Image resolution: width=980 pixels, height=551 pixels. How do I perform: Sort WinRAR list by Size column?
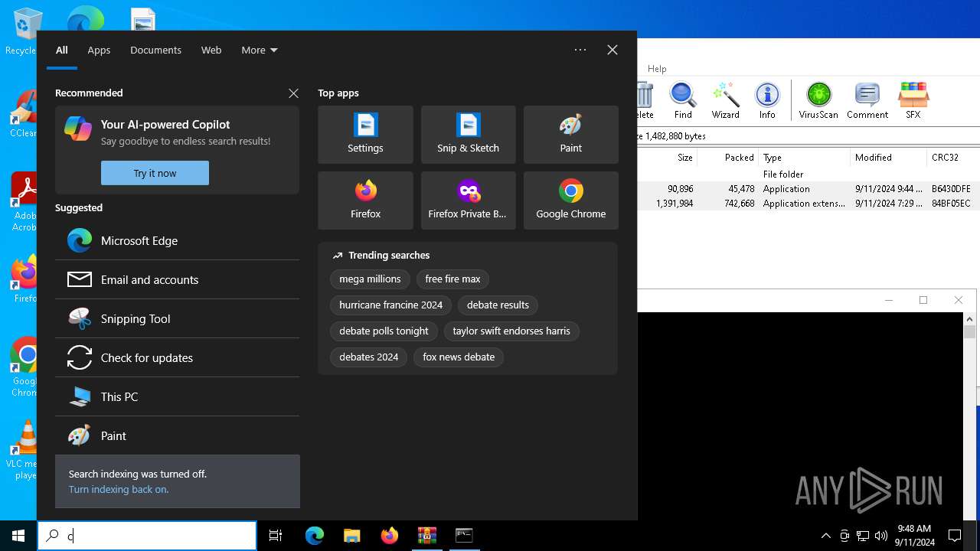666,158
